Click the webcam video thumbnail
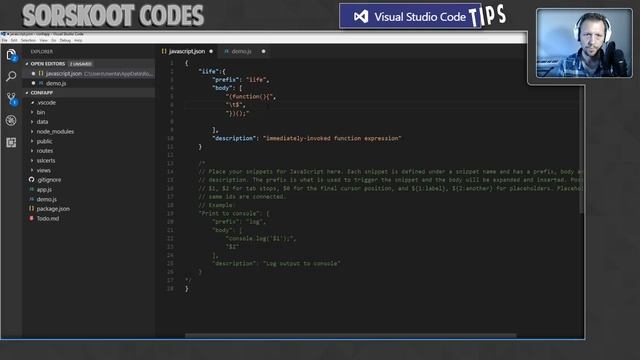 pyautogui.click(x=584, y=43)
